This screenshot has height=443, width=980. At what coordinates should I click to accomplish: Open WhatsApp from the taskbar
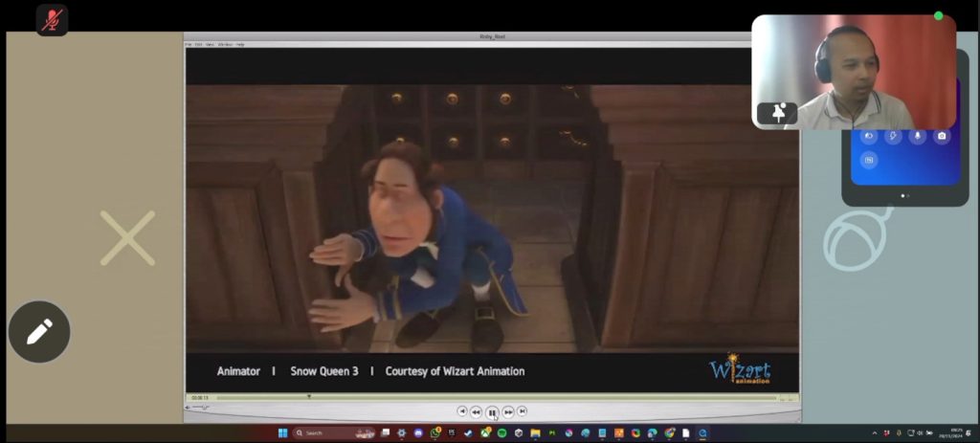coord(435,433)
